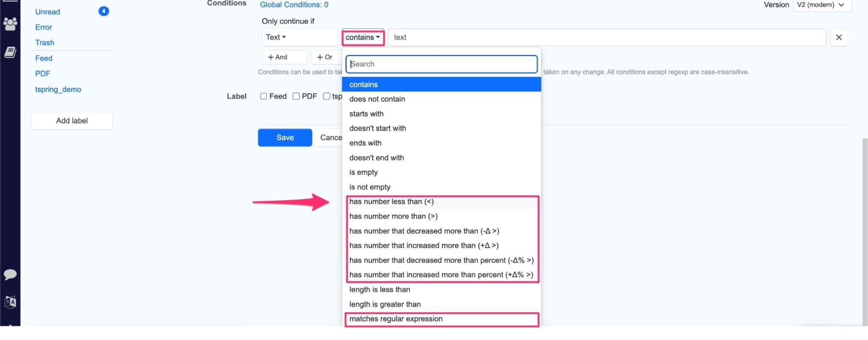Click the "Add label" button
This screenshot has height=340, width=868.
(x=72, y=120)
